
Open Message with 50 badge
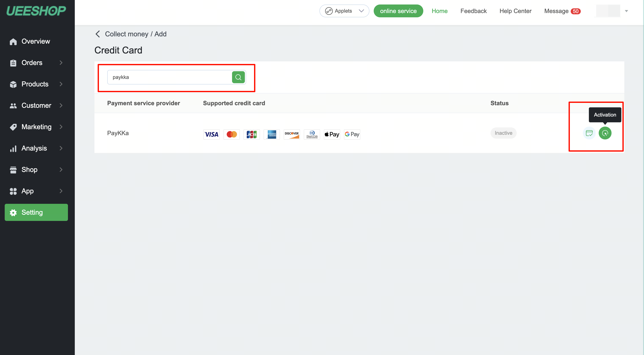tap(562, 11)
